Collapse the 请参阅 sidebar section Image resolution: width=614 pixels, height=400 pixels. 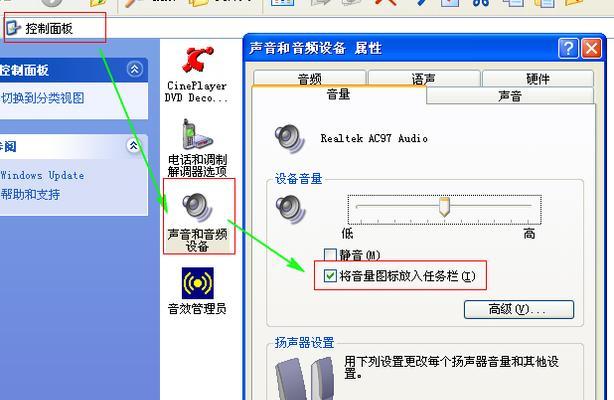135,146
